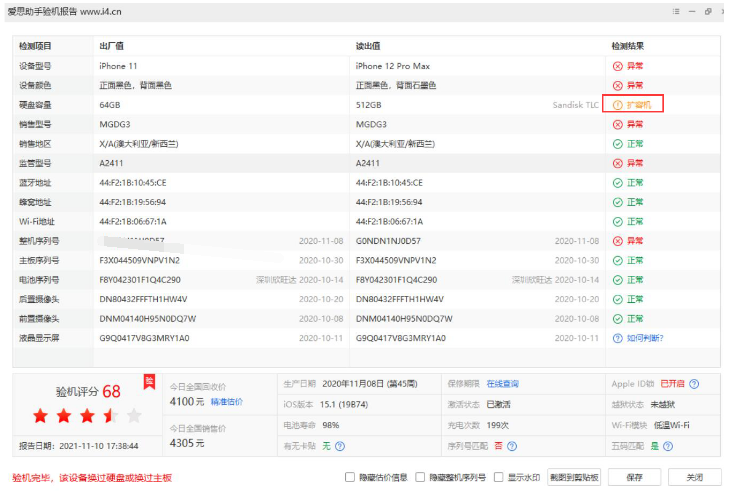Click the help icon next to 有无卡贴

tap(340, 446)
